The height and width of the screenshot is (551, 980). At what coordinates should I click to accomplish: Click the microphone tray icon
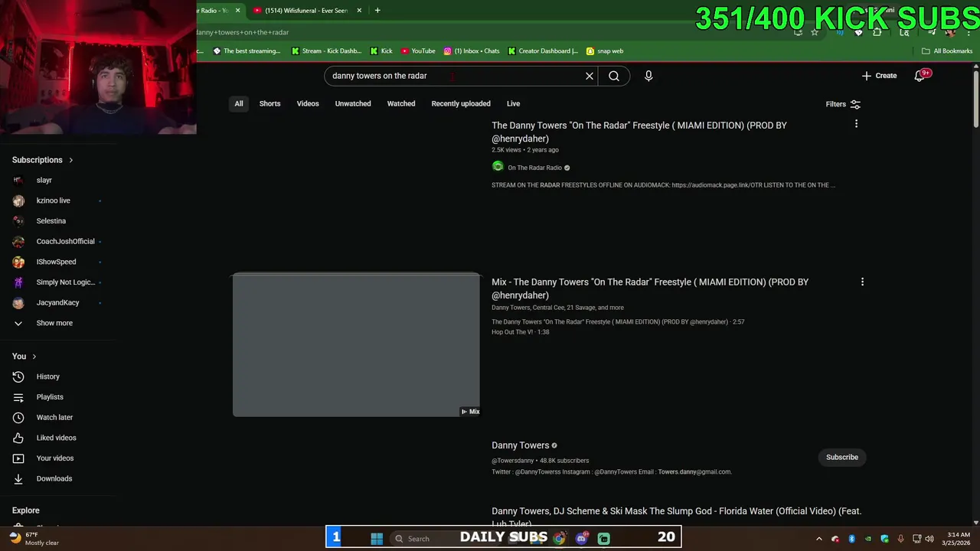click(x=900, y=539)
